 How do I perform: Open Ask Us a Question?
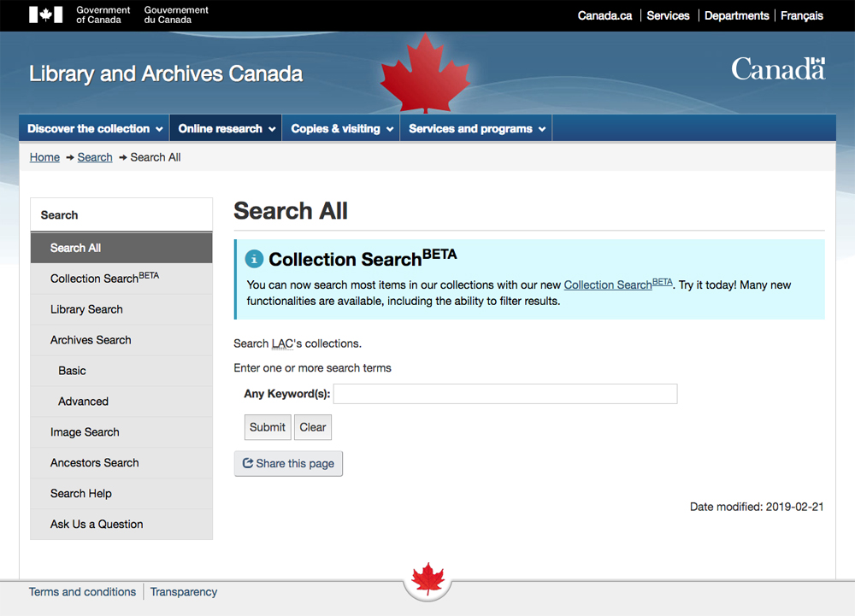[x=121, y=524]
